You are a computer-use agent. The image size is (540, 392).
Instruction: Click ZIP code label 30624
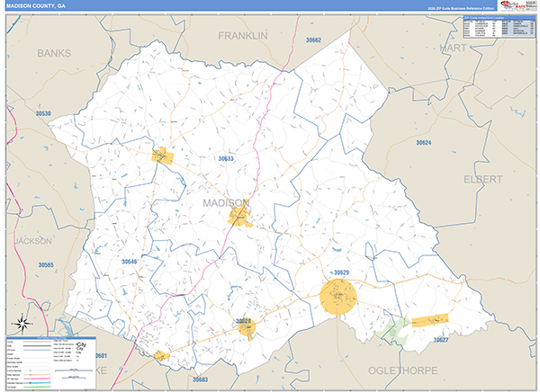point(423,143)
